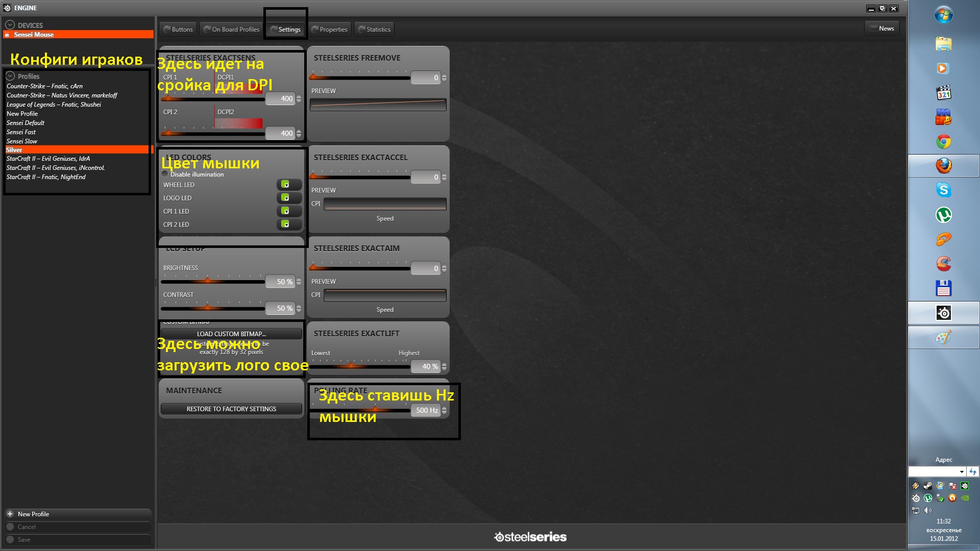The height and width of the screenshot is (551, 980).
Task: Click the Contrast slider track
Action: click(212, 308)
